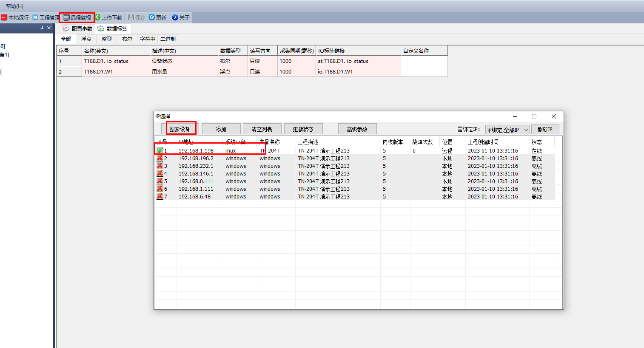The height and width of the screenshot is (348, 644).
Task: Click the red X icon of row 5
Action: point(160,181)
